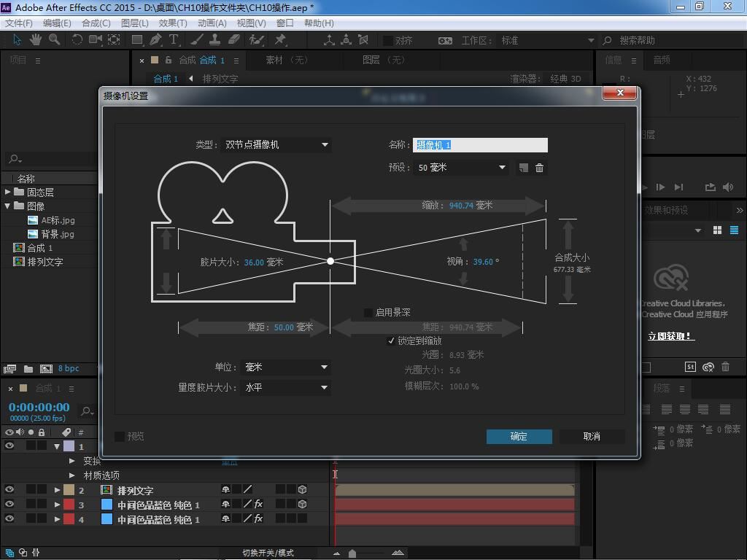The image size is (747, 560).
Task: Select the Hand tool
Action: (35, 40)
